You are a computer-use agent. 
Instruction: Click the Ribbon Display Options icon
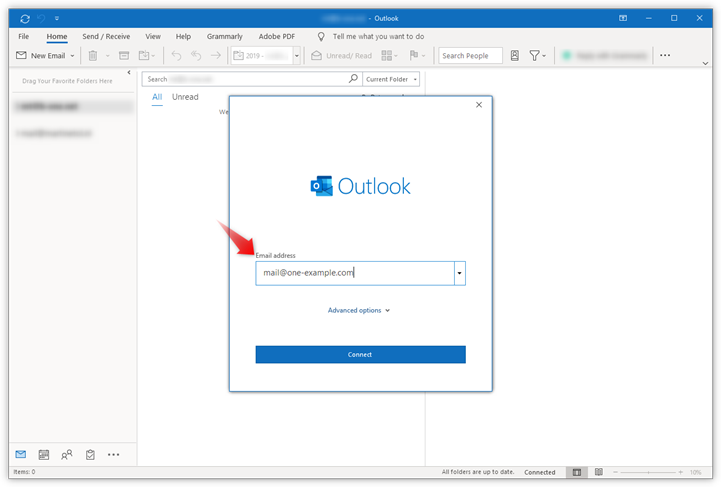point(623,18)
